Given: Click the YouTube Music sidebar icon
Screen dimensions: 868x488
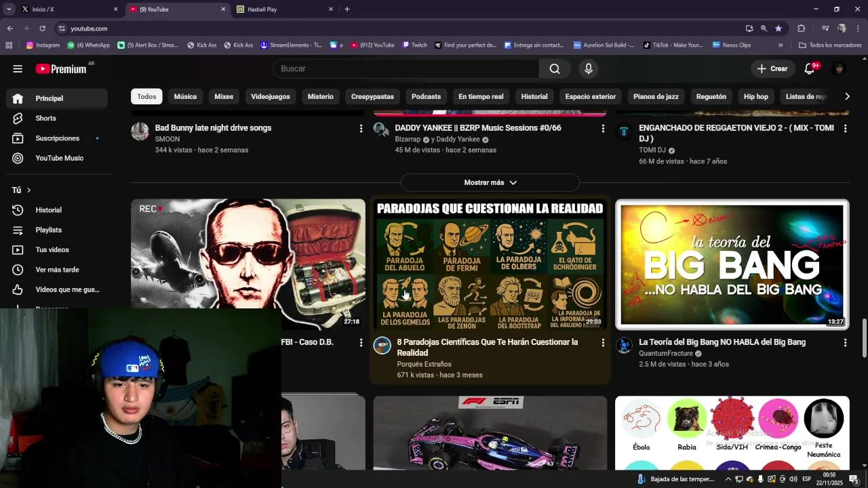Looking at the screenshot, I should coord(18,158).
